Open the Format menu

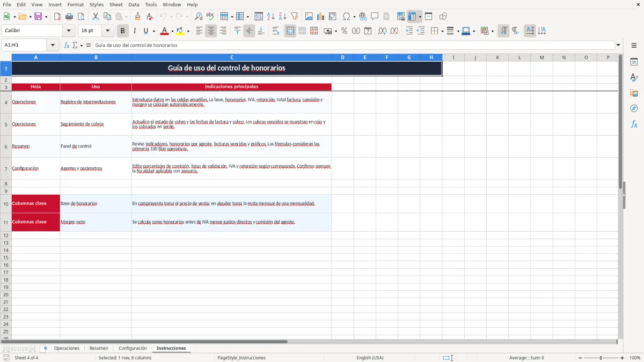tap(75, 4)
